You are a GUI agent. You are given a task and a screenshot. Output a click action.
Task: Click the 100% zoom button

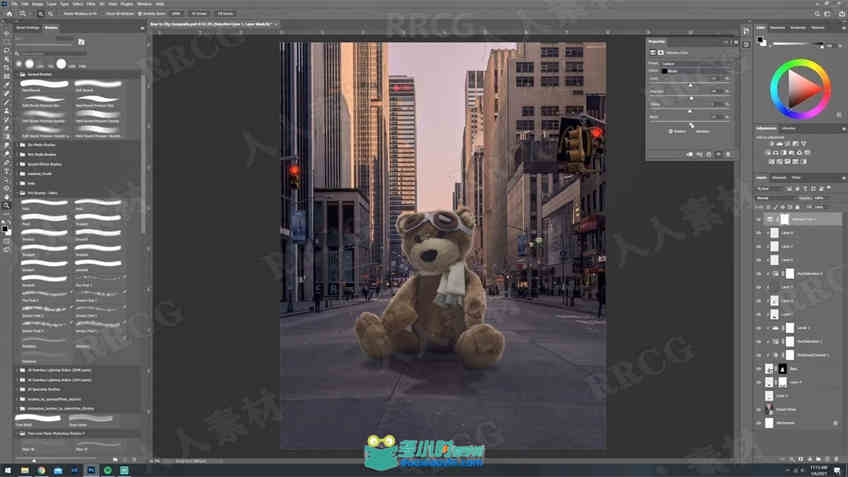(176, 14)
